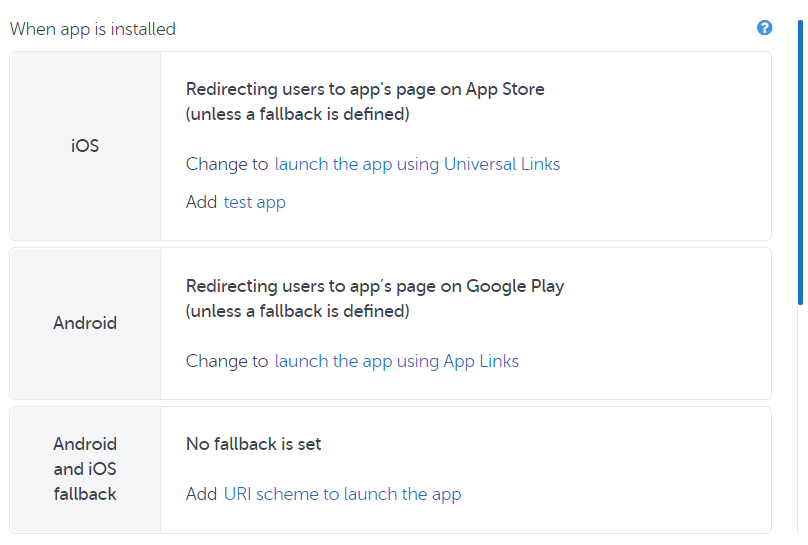Click 'Change to' text in the iOS row
Viewport: 808px width, 545px height.
[227, 164]
